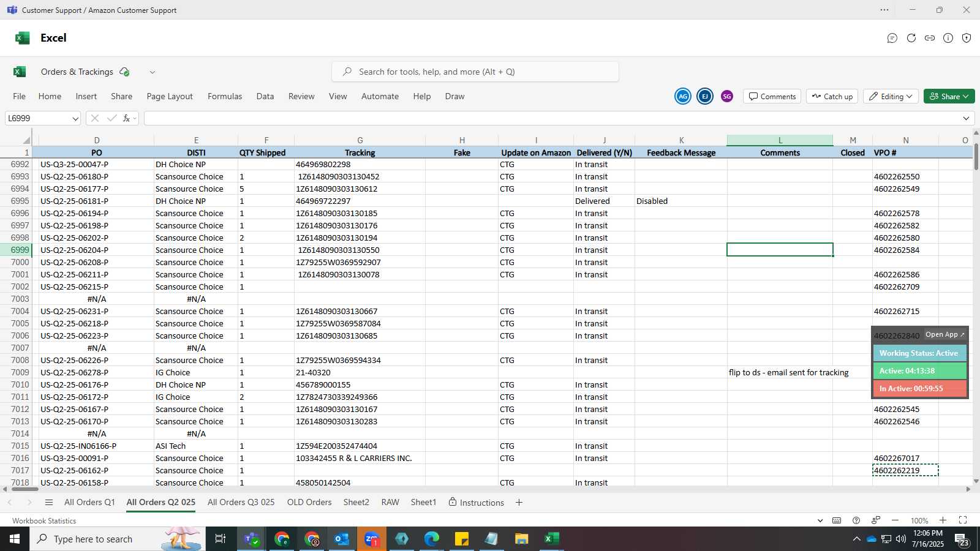This screenshot has width=980, height=551.
Task: Click the vertical scrollbar thumb
Action: coord(976,156)
